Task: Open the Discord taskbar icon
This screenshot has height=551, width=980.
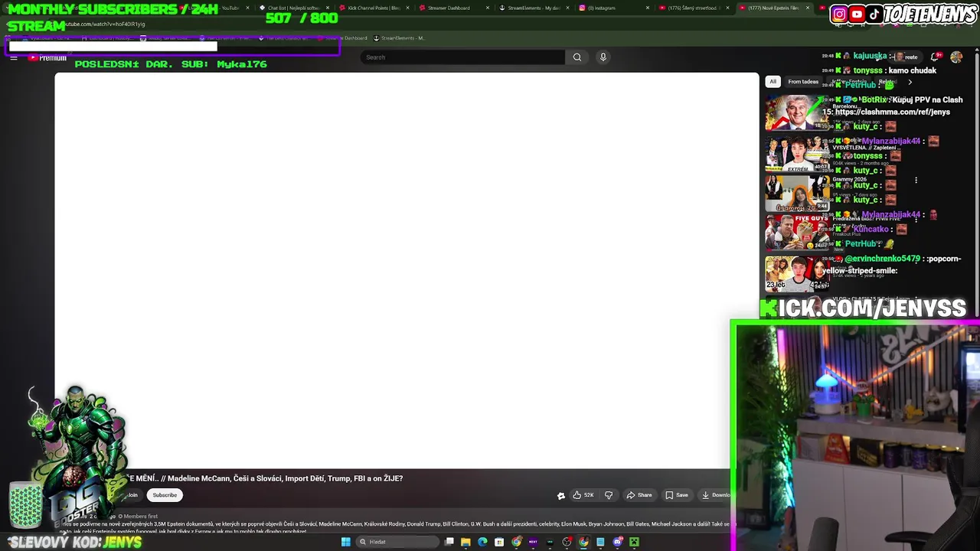Action: click(x=617, y=542)
